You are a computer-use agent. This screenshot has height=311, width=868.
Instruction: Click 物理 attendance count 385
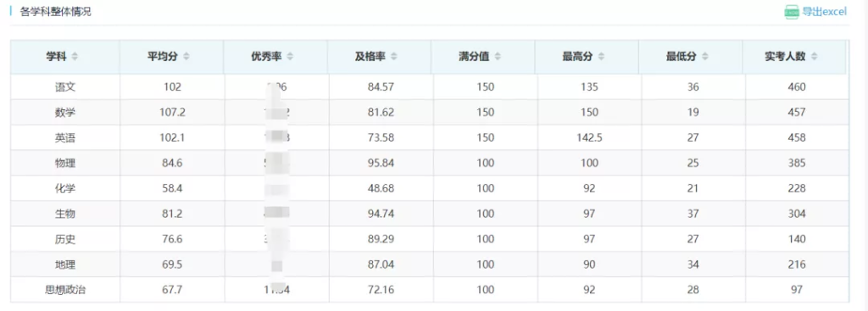(x=797, y=164)
